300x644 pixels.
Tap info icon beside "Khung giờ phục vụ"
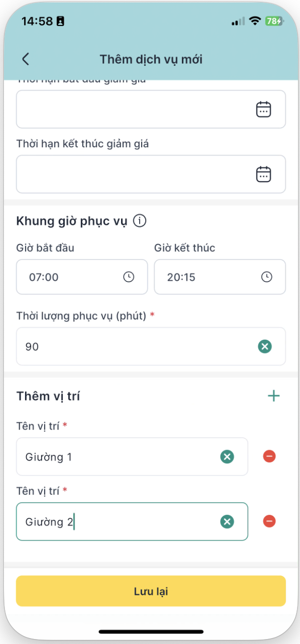pos(140,221)
